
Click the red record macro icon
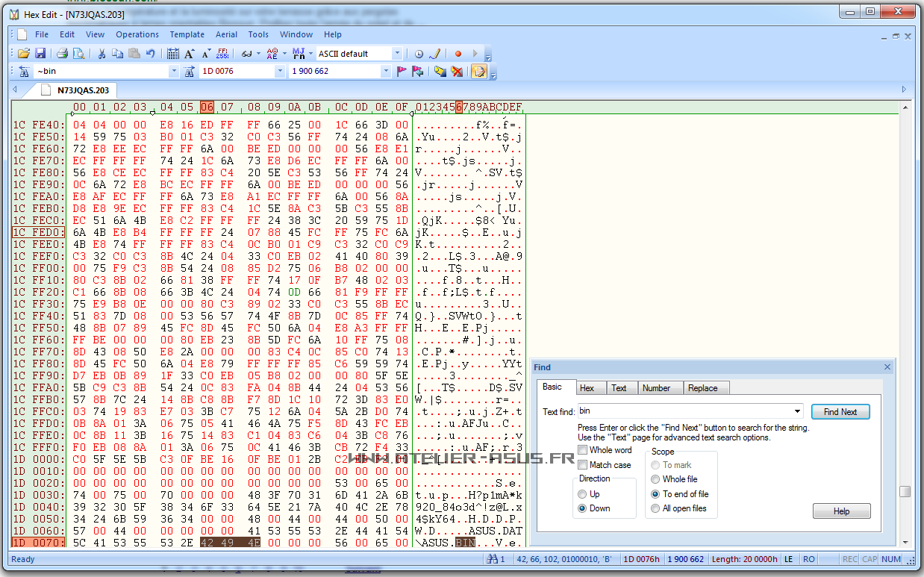[x=458, y=54]
